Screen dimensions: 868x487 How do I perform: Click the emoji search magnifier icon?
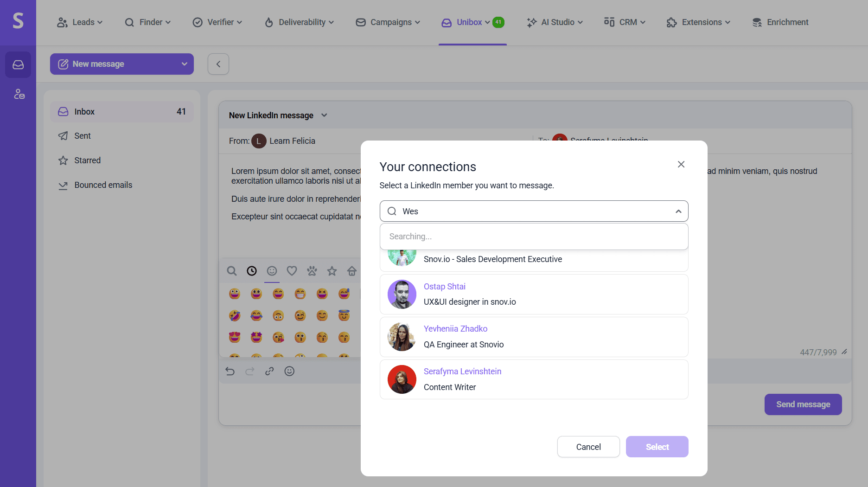[x=232, y=271]
